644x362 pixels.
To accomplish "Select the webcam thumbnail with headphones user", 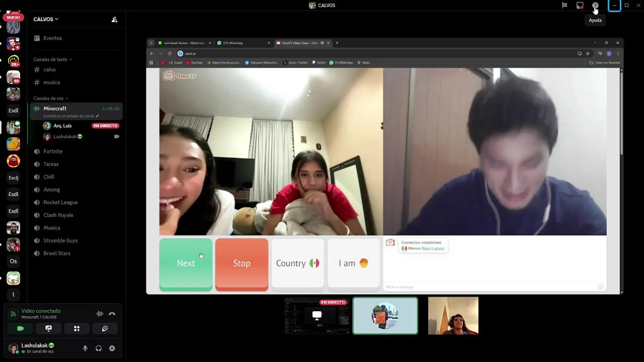I will click(x=453, y=316).
